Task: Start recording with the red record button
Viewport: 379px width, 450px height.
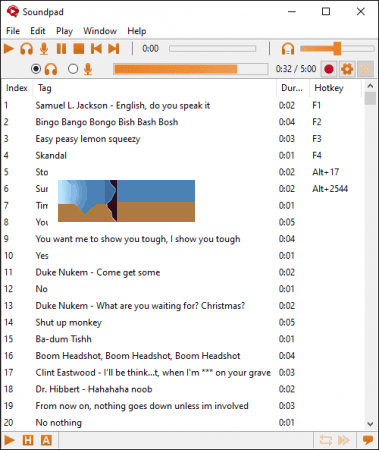Action: [329, 69]
